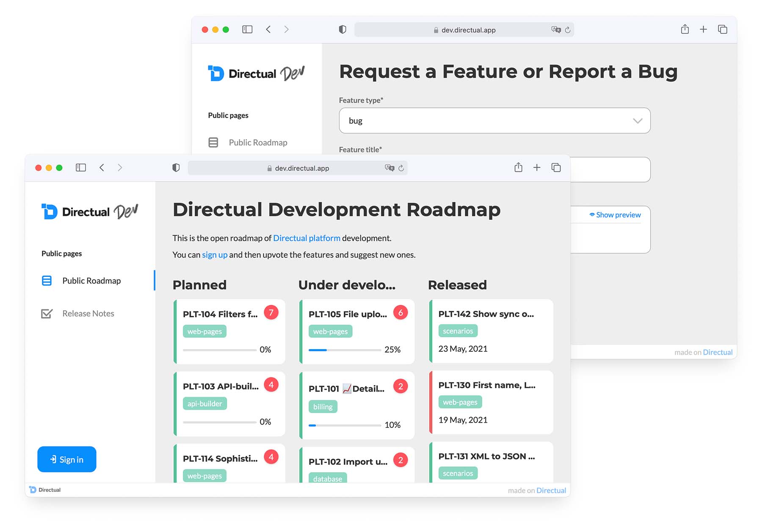This screenshot has width=762, height=532.
Task: Click scenarios tag on PLT-131 card
Action: pos(458,473)
